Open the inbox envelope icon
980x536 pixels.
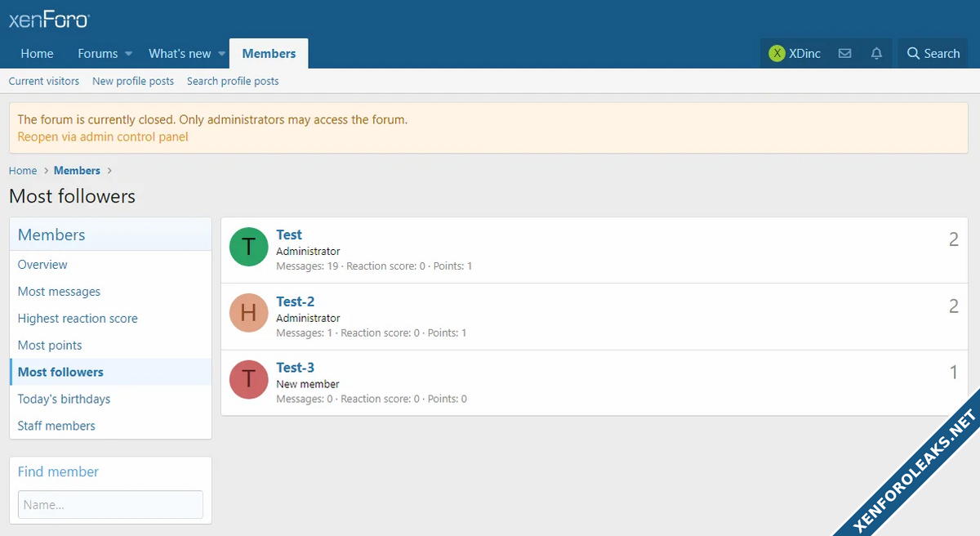(x=844, y=53)
